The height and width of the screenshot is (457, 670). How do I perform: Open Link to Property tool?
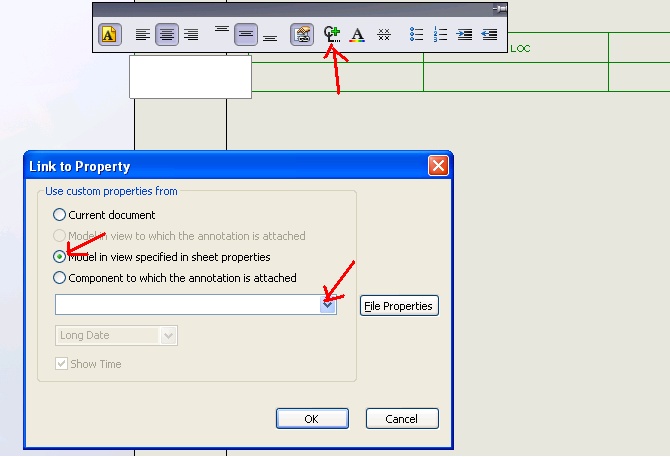click(x=332, y=34)
